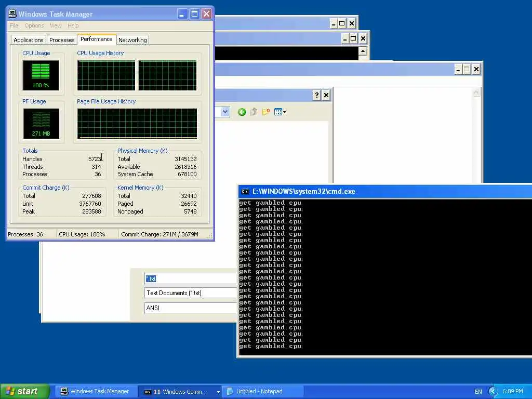Open the Views menu icon in dialog
This screenshot has height=399, width=532.
[280, 112]
